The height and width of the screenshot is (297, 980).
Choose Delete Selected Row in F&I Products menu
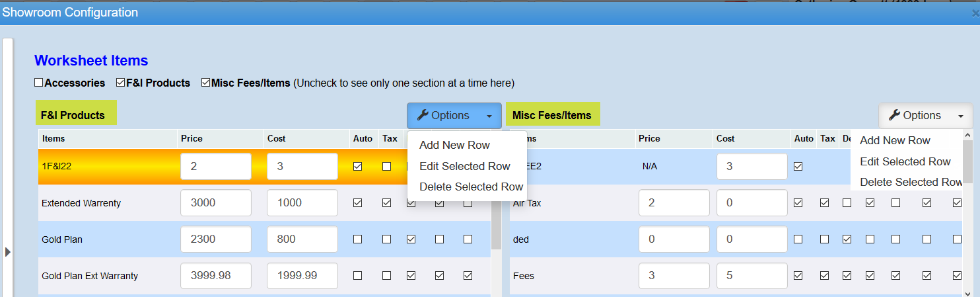point(471,187)
